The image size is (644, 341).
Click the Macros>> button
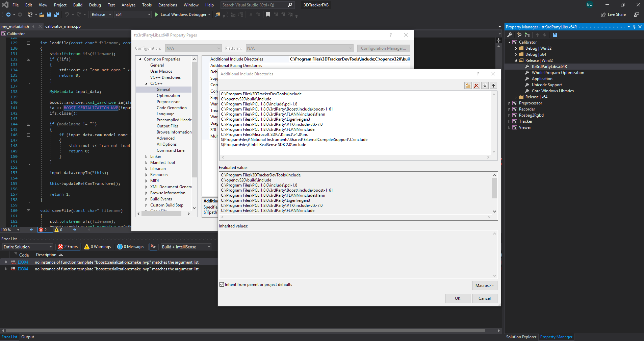[x=485, y=285]
